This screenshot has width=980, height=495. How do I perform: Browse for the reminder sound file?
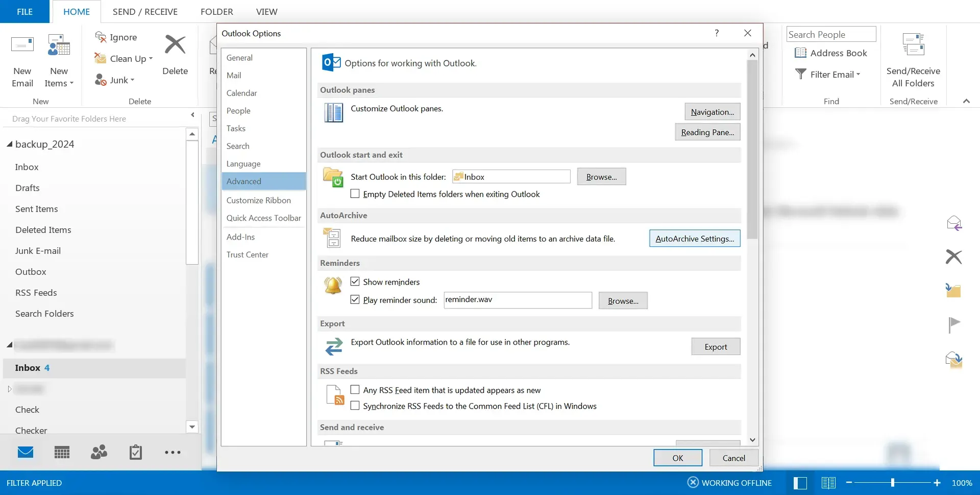click(x=623, y=301)
